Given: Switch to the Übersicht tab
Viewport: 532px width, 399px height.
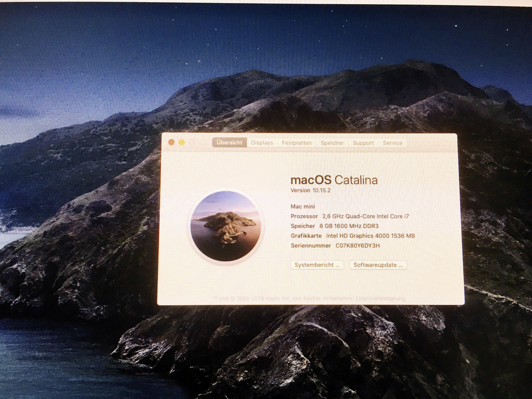Looking at the screenshot, I should 229,143.
